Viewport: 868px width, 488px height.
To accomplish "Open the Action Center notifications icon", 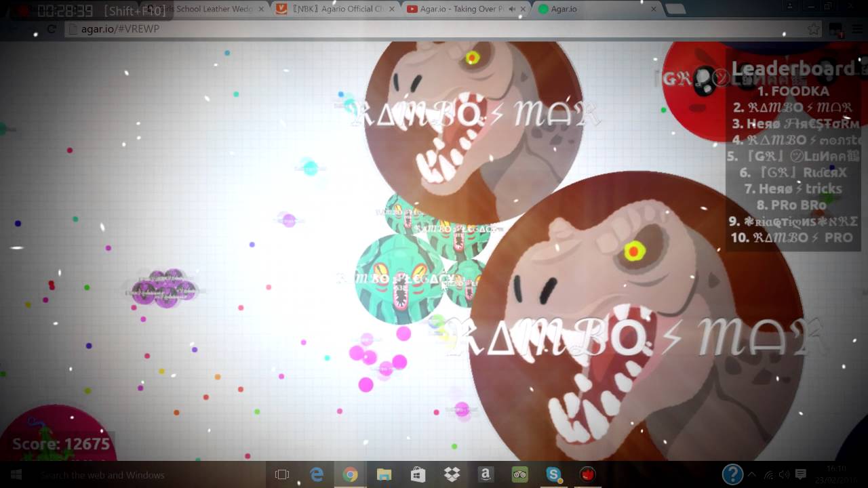I will tap(800, 474).
